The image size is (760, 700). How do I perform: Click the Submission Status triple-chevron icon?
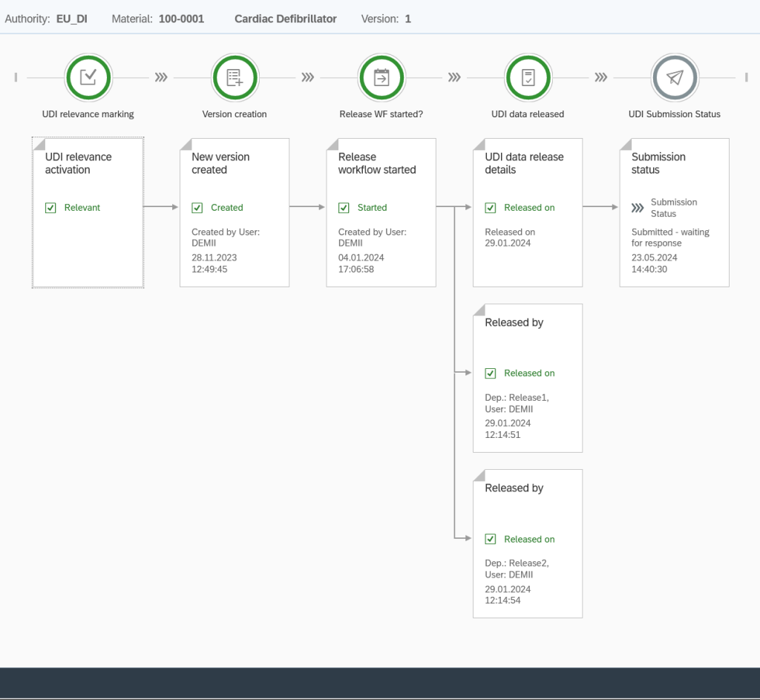(x=637, y=208)
